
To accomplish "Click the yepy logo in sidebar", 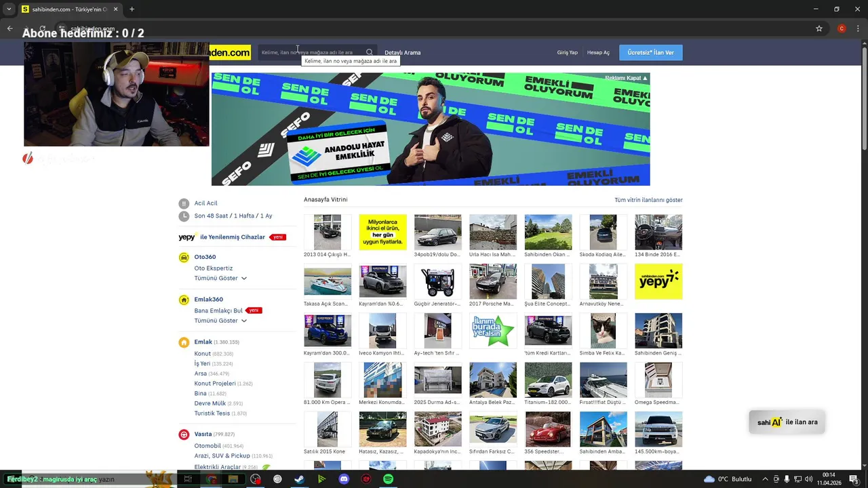I will (x=187, y=237).
